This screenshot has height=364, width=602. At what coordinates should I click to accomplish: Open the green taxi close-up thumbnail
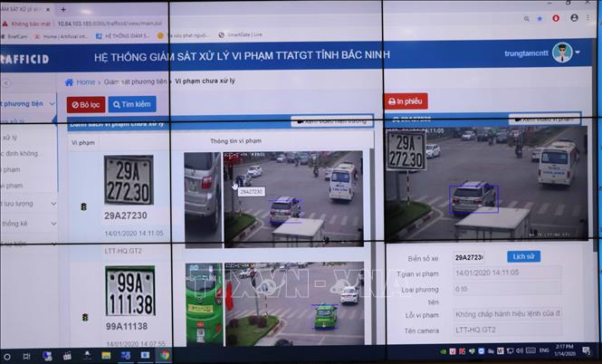(x=204, y=303)
